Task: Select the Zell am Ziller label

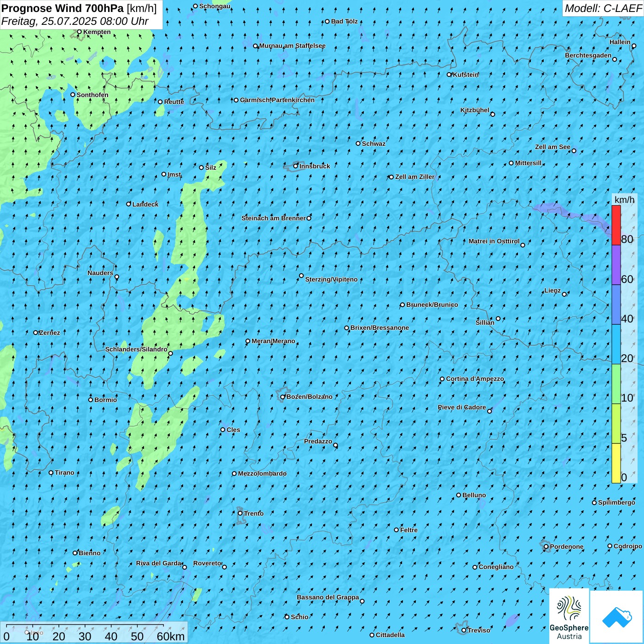Action: point(414,177)
